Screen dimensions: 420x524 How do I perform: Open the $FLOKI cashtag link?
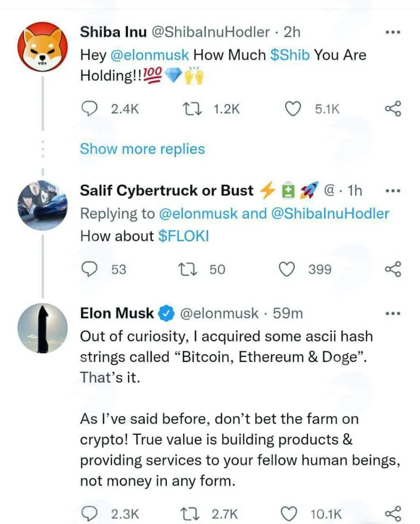[183, 236]
